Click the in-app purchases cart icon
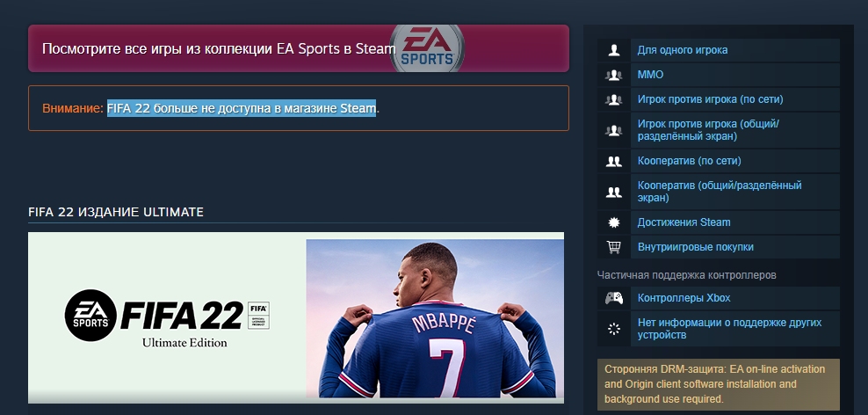Screen dimensions: 868x415 613,247
